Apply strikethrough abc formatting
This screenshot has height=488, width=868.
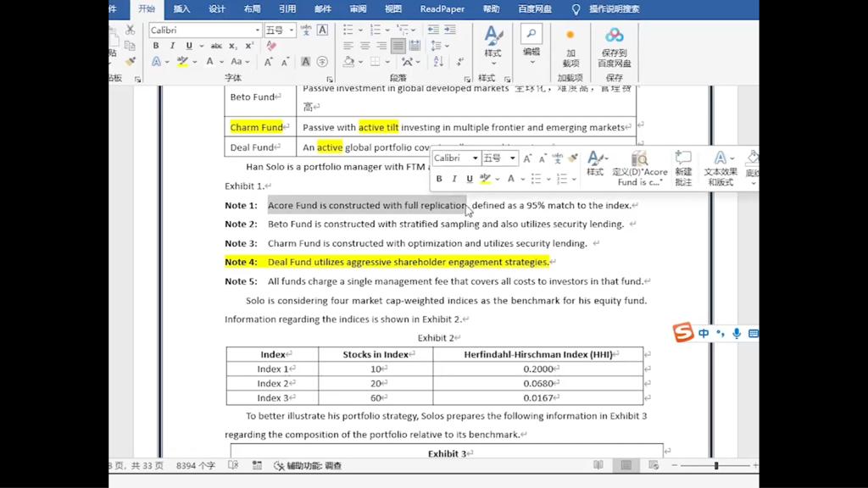216,46
